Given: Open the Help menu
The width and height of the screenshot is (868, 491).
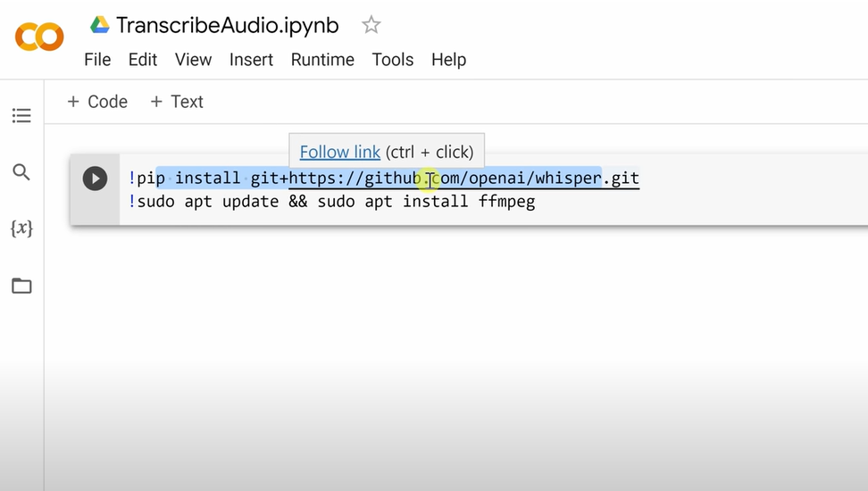Looking at the screenshot, I should coord(448,60).
